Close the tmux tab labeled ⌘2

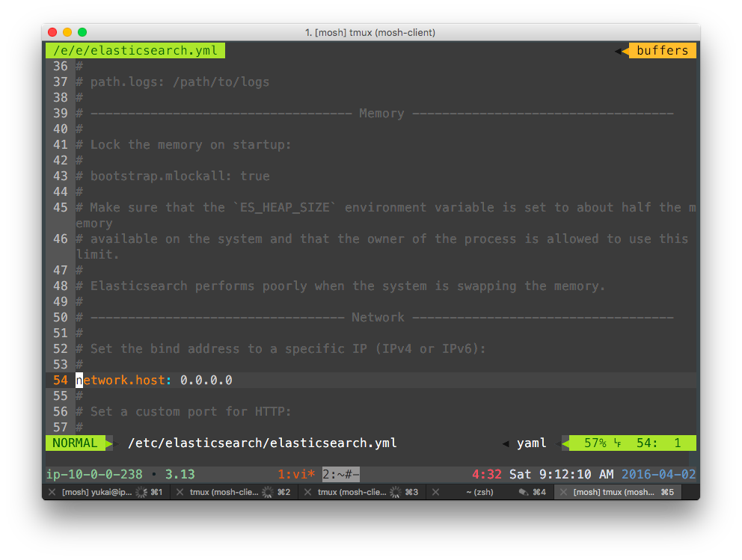tap(180, 493)
